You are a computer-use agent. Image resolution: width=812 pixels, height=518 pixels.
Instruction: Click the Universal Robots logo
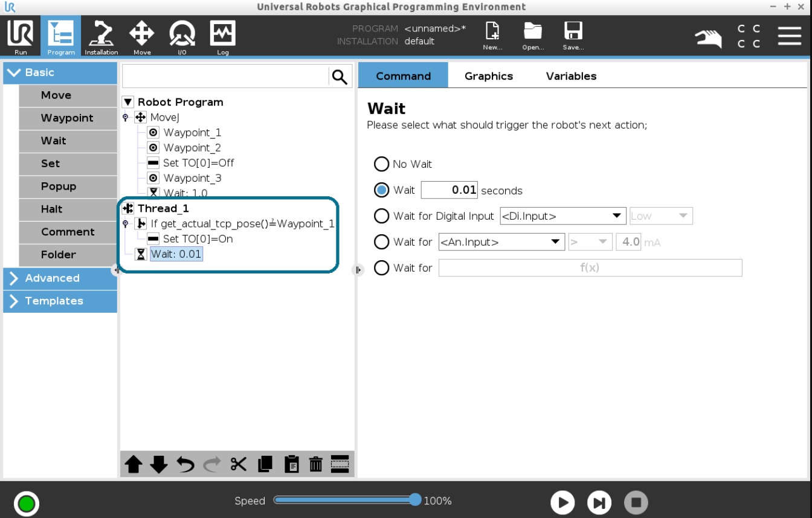tap(10, 7)
